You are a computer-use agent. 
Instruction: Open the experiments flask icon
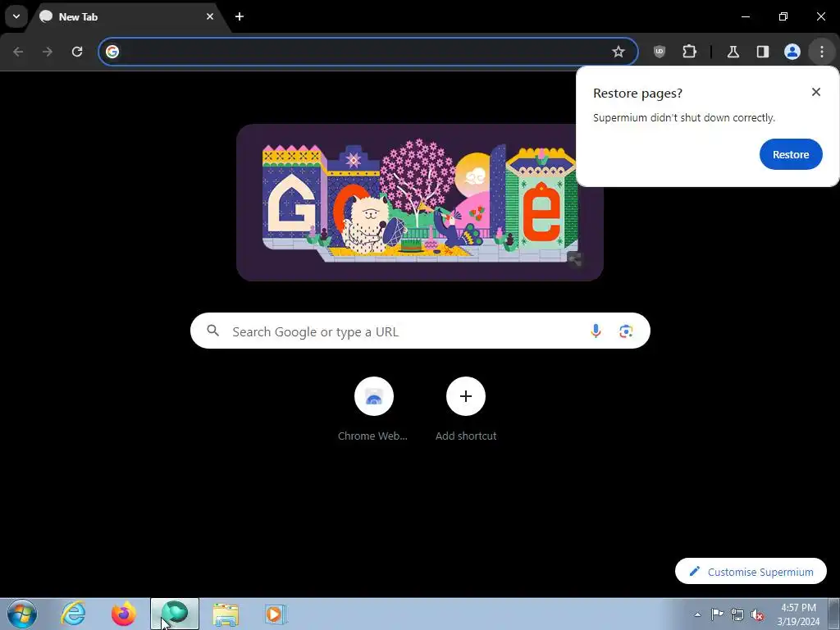point(733,52)
